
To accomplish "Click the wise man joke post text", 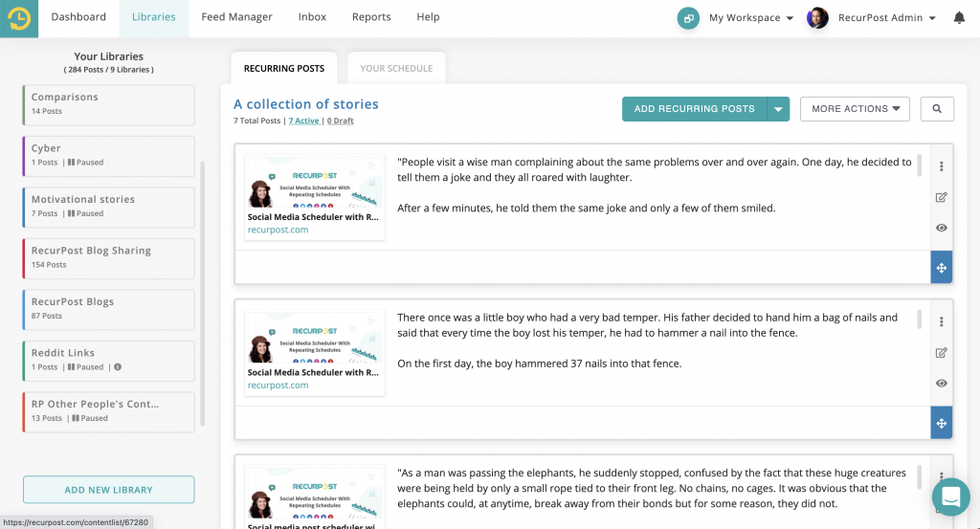I will click(x=655, y=185).
